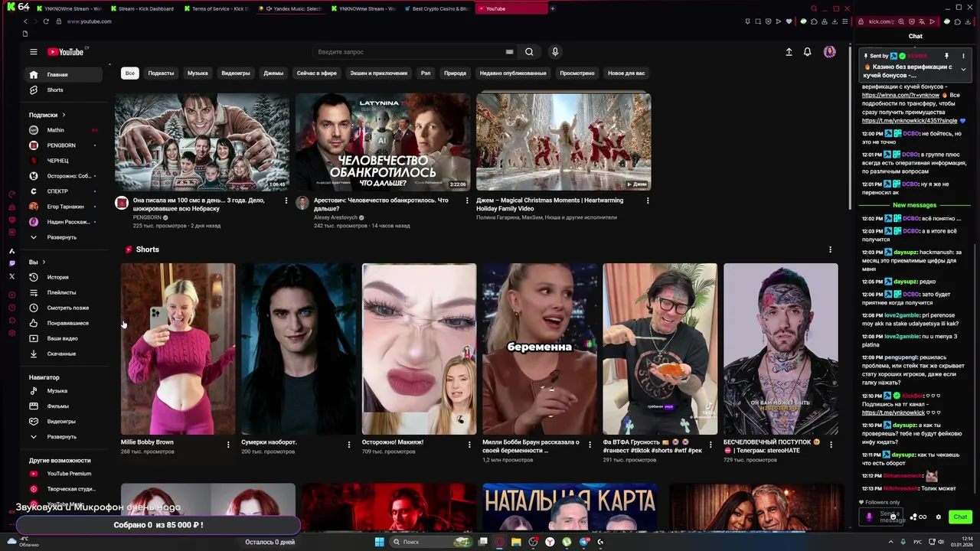980x551 pixels.
Task: Click the YouTube logo
Action: 67,52
